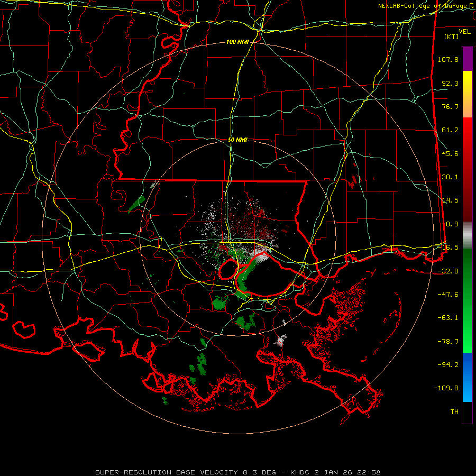The width and height of the screenshot is (476, 476).
Task: Click the blue segment of the velocity color bar
Action: click(467, 377)
